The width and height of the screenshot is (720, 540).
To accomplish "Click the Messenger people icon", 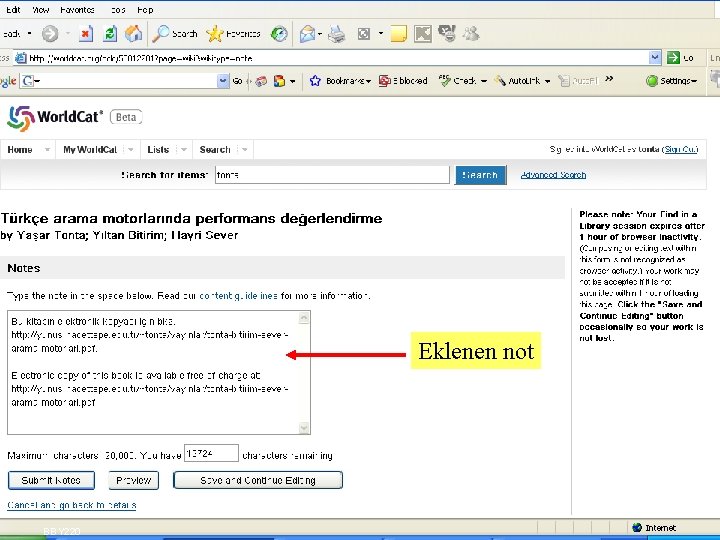I will [471, 34].
